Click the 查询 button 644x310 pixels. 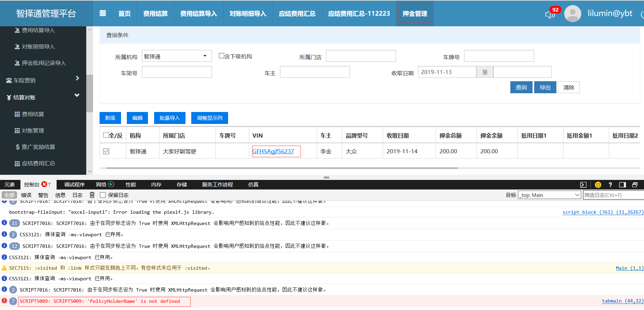tap(521, 87)
